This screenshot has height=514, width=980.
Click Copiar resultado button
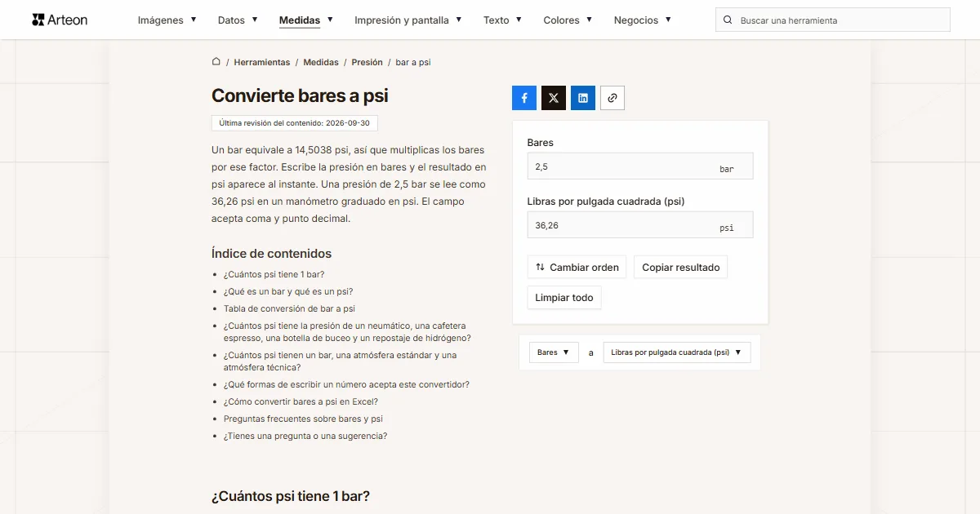coord(681,268)
